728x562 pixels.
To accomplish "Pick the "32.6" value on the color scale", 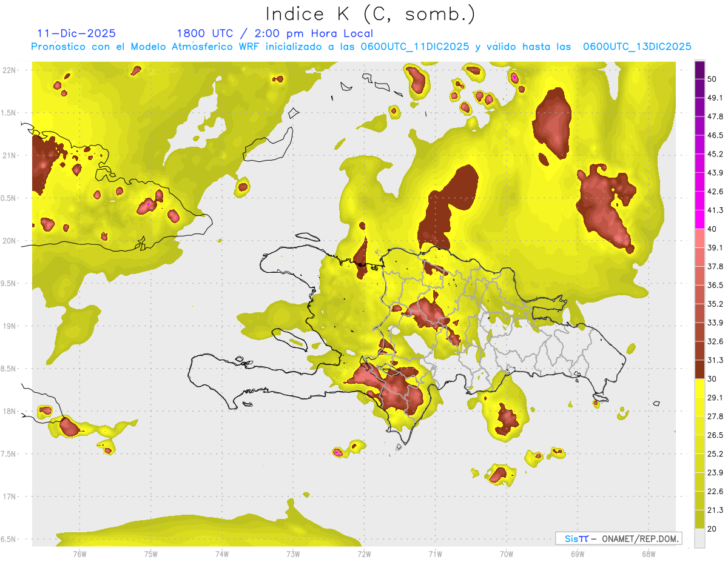I will [x=715, y=341].
